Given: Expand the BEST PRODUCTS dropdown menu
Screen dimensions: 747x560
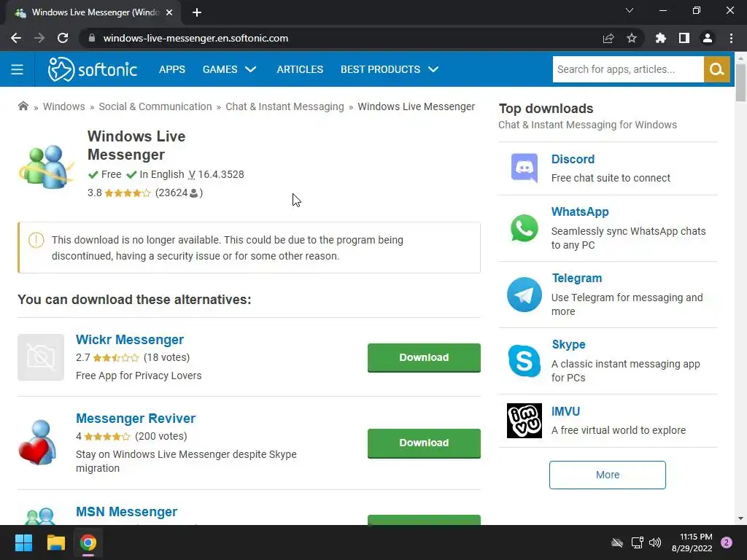Looking at the screenshot, I should tap(390, 69).
